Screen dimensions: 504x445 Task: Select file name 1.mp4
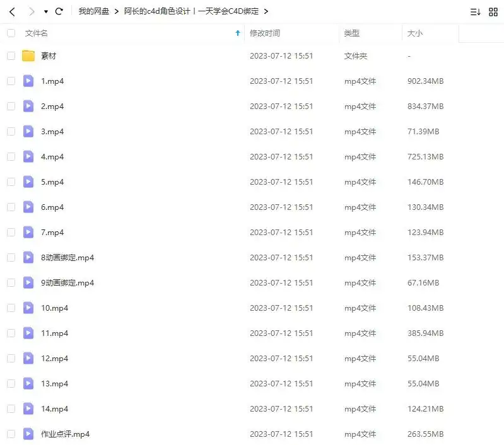pyautogui.click(x=52, y=81)
